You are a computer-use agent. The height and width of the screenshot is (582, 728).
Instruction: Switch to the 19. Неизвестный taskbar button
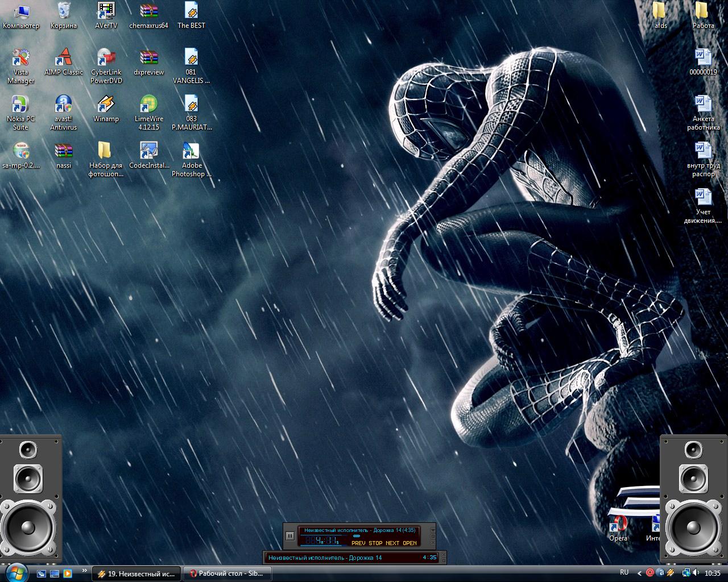136,573
